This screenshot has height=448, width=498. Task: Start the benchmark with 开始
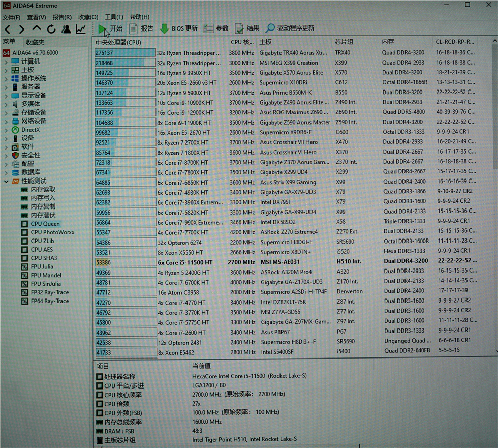click(110, 28)
